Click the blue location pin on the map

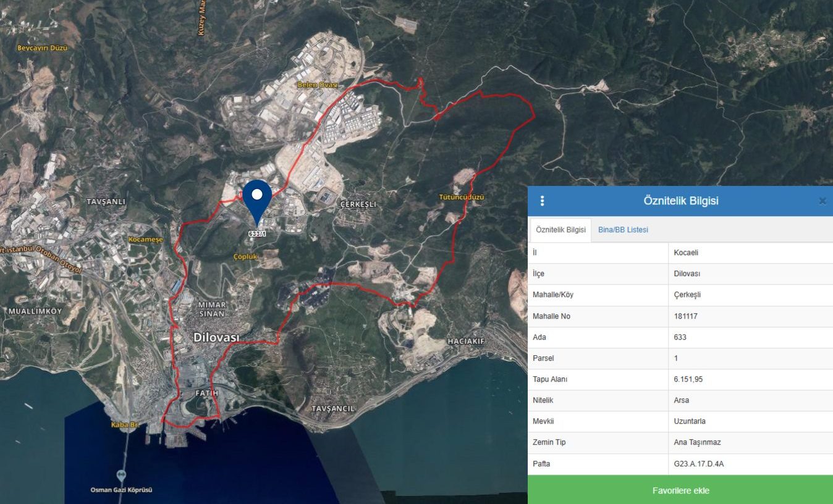tap(257, 199)
